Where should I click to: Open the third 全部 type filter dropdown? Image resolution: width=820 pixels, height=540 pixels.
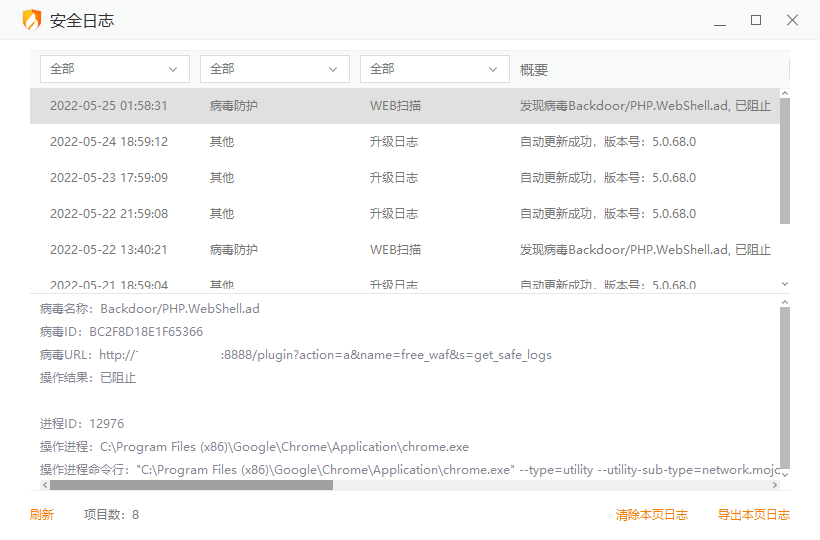coord(435,69)
